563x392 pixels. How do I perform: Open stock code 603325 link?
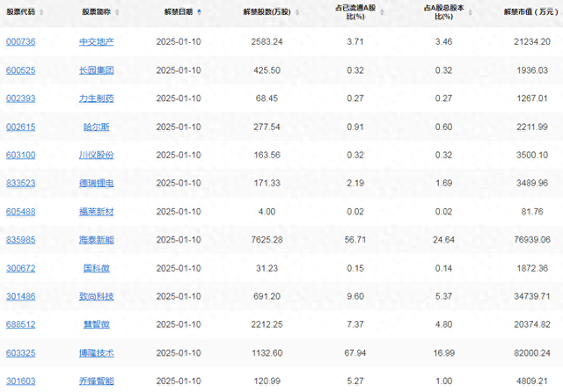click(21, 353)
